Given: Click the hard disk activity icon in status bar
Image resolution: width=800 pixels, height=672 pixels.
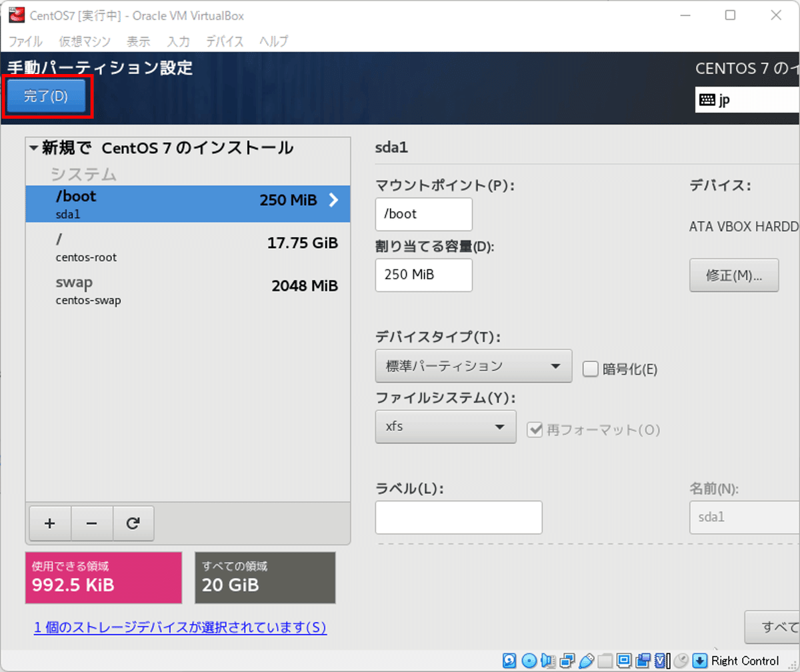Looking at the screenshot, I should (x=509, y=661).
